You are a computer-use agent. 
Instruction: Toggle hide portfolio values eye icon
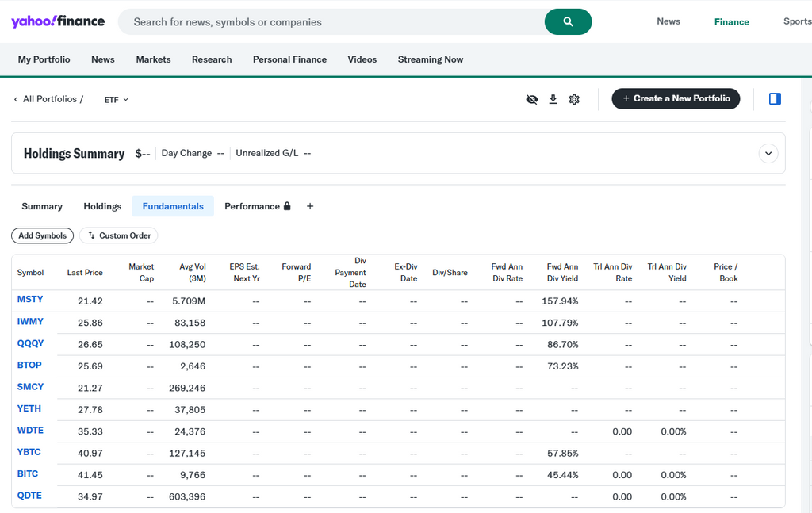(x=532, y=99)
